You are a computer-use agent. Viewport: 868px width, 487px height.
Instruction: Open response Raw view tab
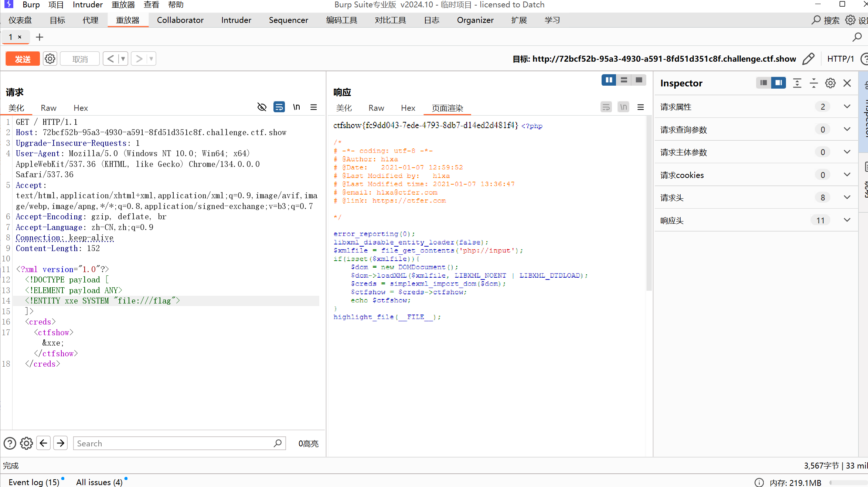tap(376, 108)
